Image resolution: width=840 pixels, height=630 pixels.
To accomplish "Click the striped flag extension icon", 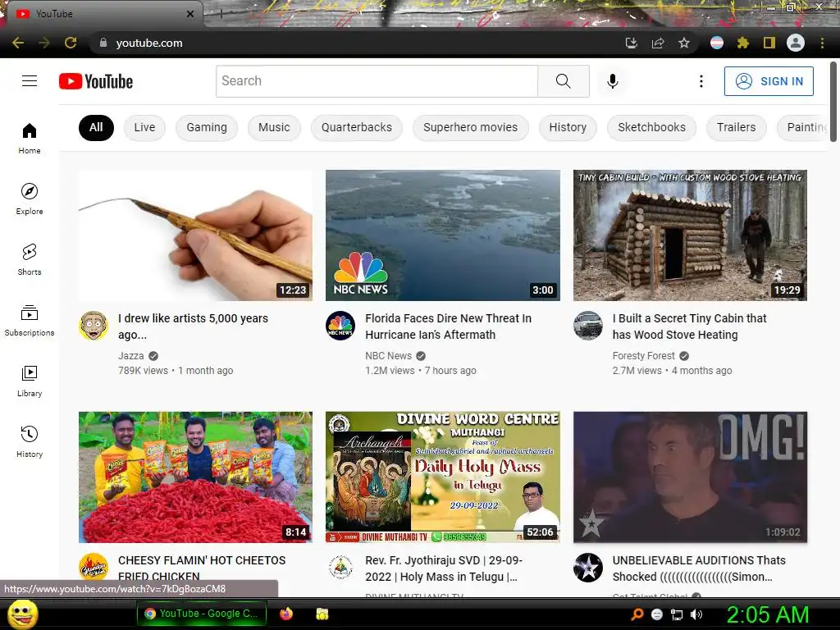I will pos(717,43).
